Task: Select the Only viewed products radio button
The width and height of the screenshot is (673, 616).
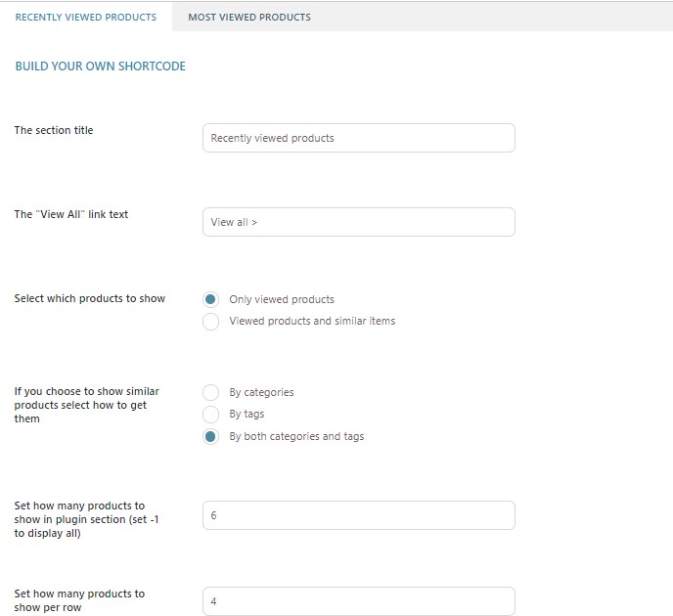Action: pos(210,299)
